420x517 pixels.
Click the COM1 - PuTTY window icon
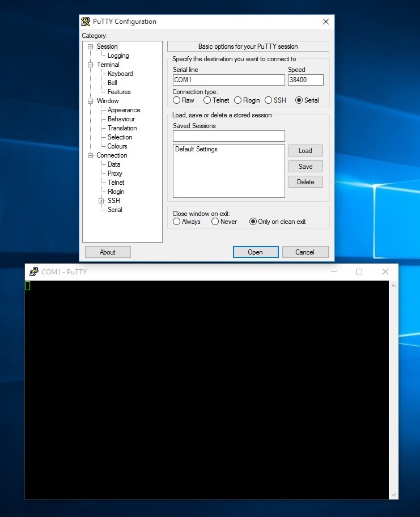coord(34,272)
